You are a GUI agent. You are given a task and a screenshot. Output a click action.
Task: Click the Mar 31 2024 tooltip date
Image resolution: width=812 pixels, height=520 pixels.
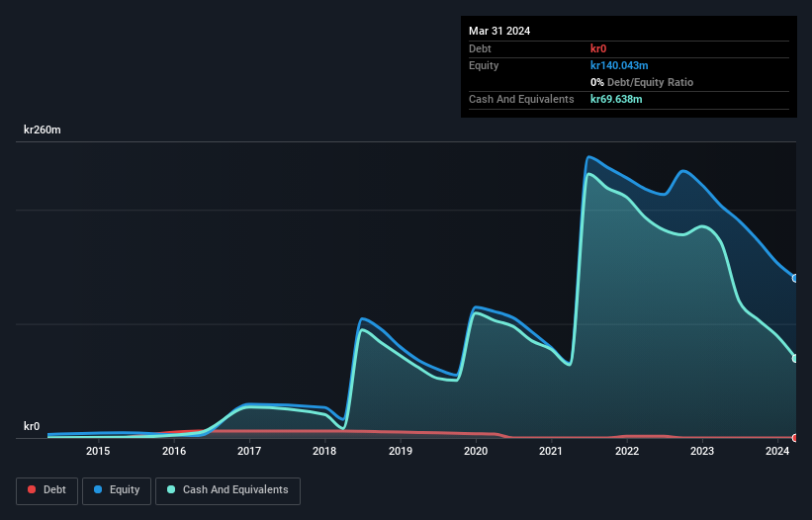(x=499, y=31)
